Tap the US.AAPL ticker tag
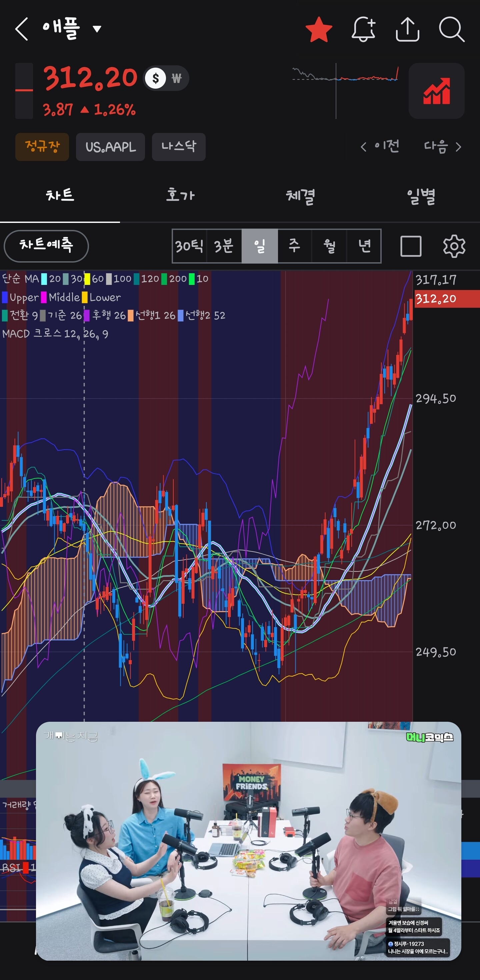This screenshot has width=480, height=980. click(110, 147)
